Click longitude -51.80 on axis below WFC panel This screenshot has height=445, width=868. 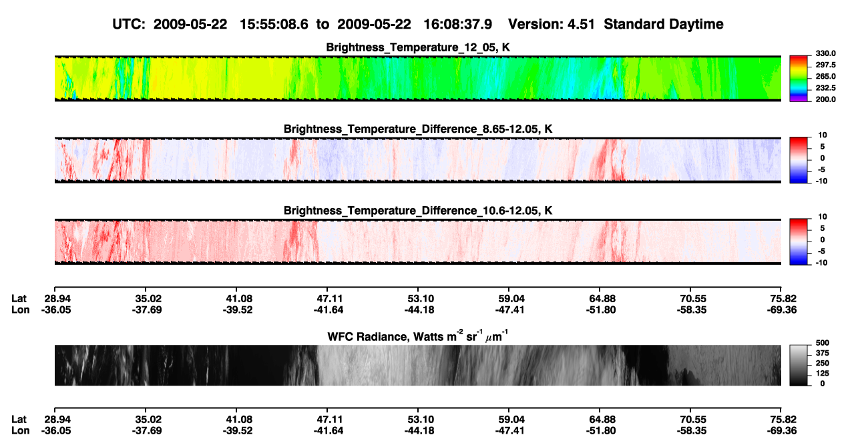[600, 430]
